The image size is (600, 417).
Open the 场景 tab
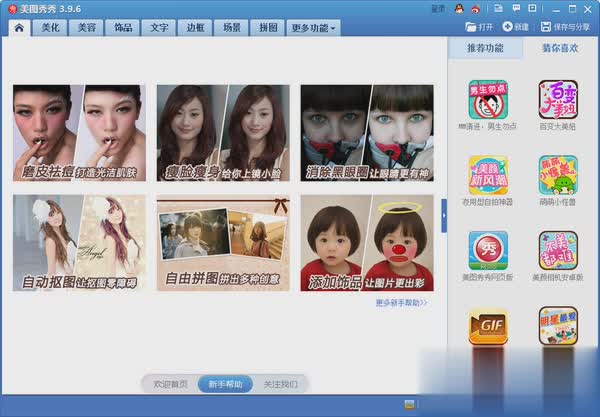pyautogui.click(x=232, y=28)
